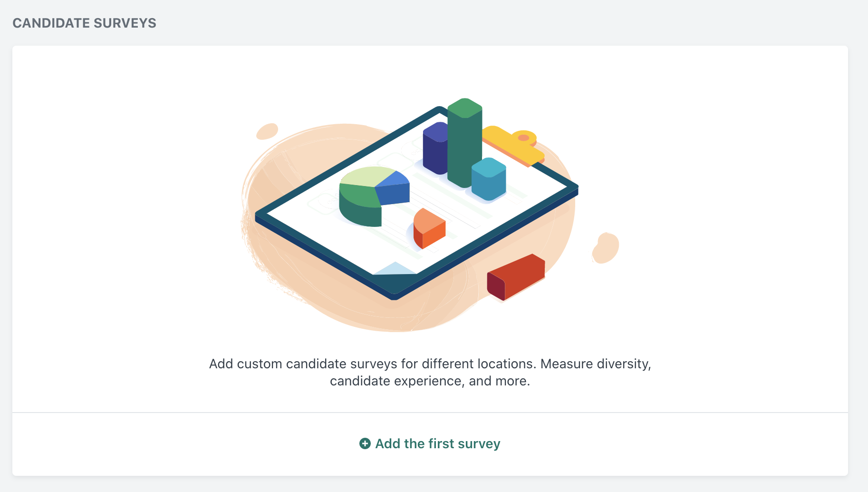This screenshot has width=868, height=492.
Task: Click the plus circle icon beside Add survey
Action: coord(365,443)
